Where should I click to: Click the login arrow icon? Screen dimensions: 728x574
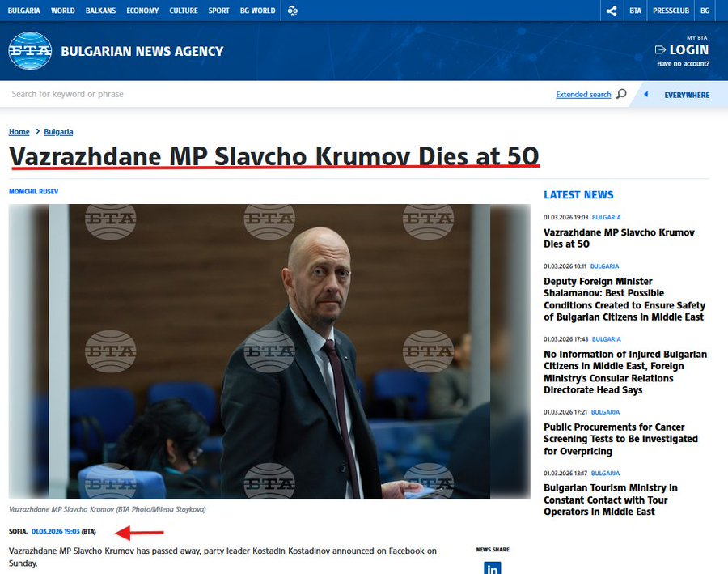[x=660, y=50]
